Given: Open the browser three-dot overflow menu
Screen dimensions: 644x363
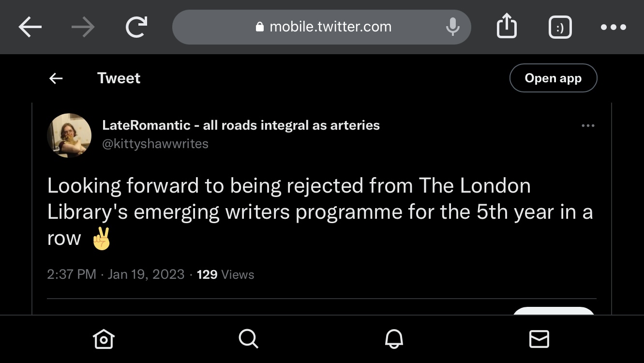Looking at the screenshot, I should point(613,28).
